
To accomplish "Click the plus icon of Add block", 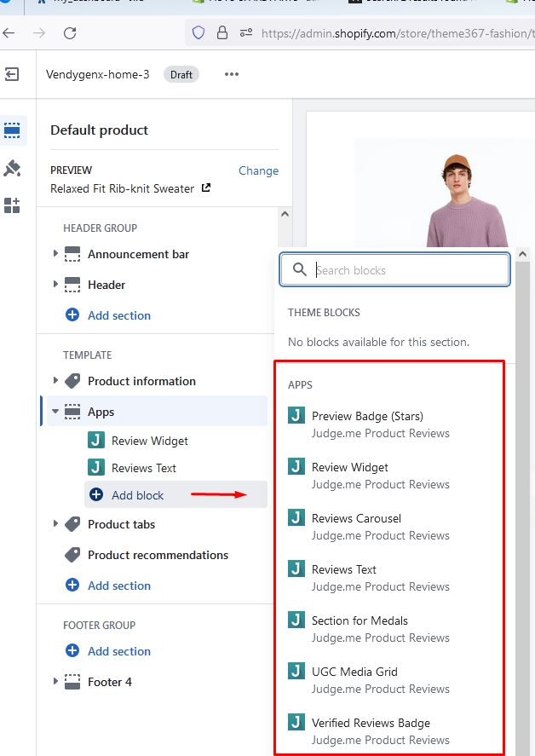I will (96, 494).
